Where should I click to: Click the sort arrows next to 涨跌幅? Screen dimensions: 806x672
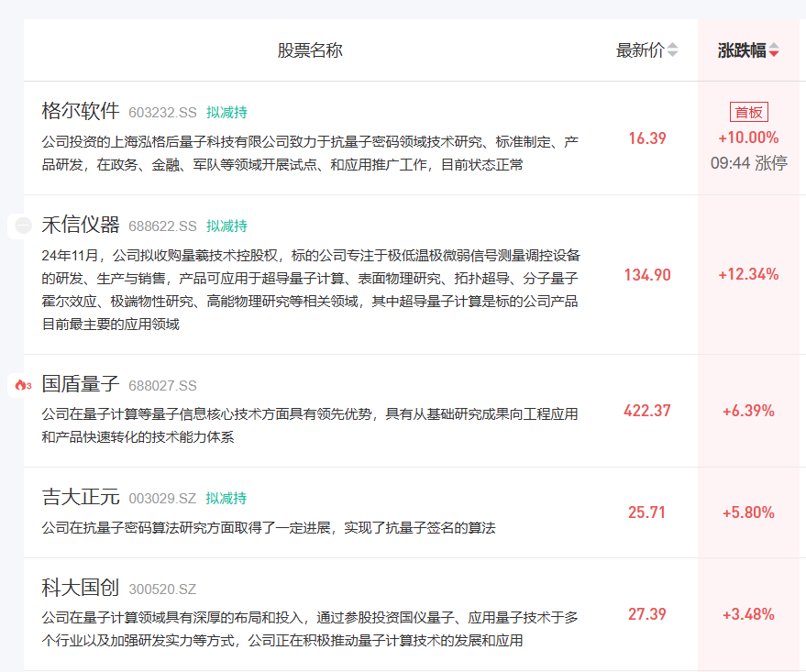pyautogui.click(x=774, y=50)
